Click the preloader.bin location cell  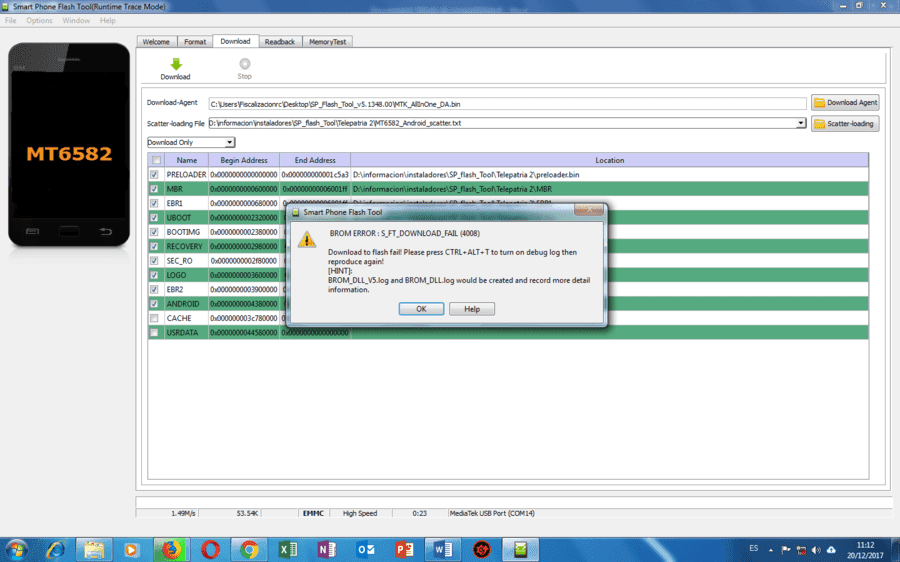[x=610, y=175]
